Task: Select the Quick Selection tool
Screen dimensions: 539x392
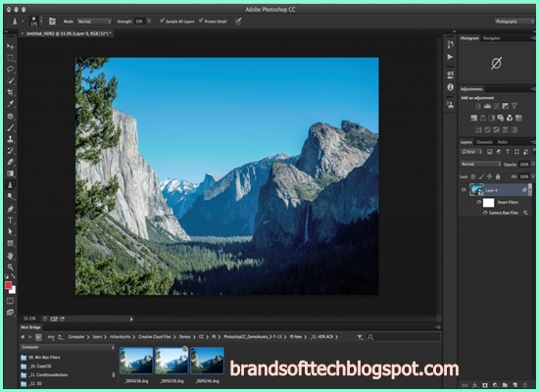Action: (x=11, y=80)
